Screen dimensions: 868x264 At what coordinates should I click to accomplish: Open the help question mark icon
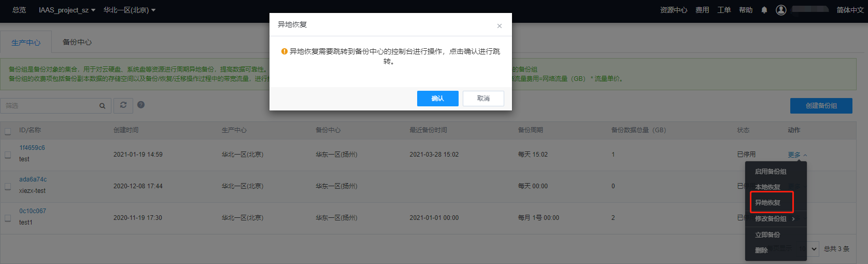click(141, 105)
